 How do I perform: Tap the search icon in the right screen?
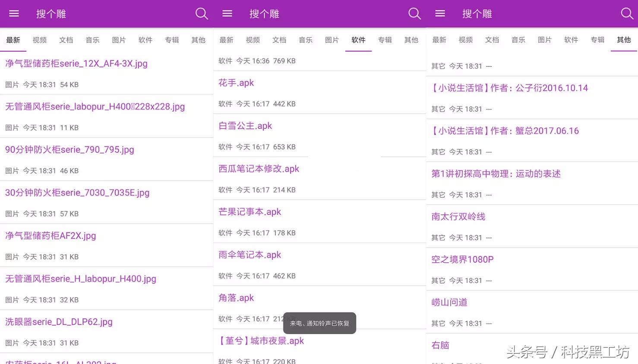pos(627,14)
